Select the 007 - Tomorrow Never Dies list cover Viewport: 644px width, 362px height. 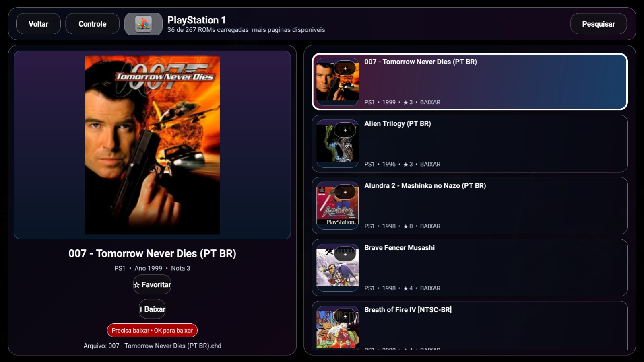coord(337,82)
